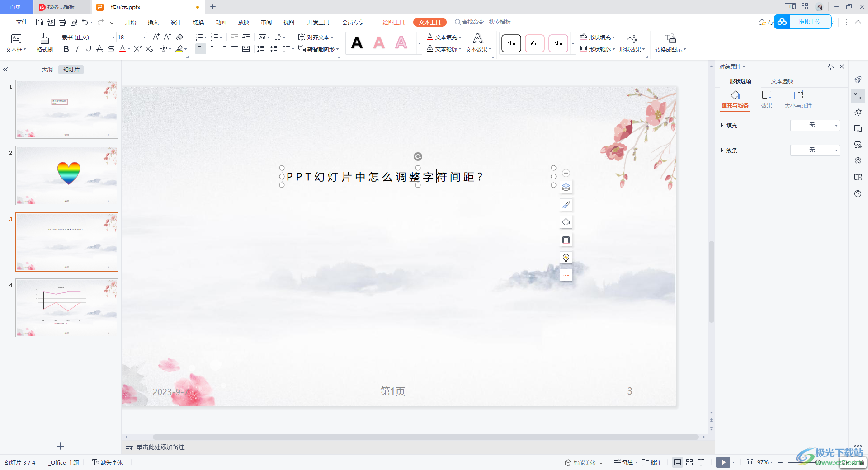Image resolution: width=868 pixels, height=470 pixels.
Task: Select black A text style preset
Action: click(357, 43)
